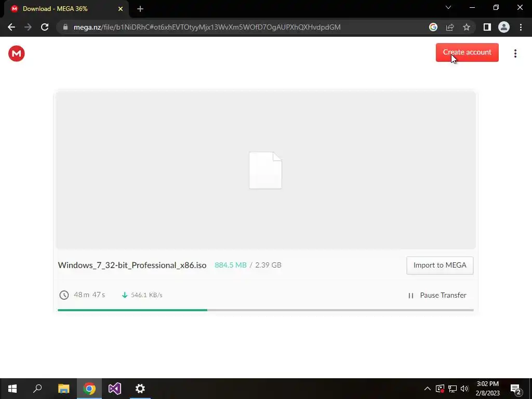Viewport: 532px width, 399px height.
Task: Open the tab search chevron
Action: 448,7
